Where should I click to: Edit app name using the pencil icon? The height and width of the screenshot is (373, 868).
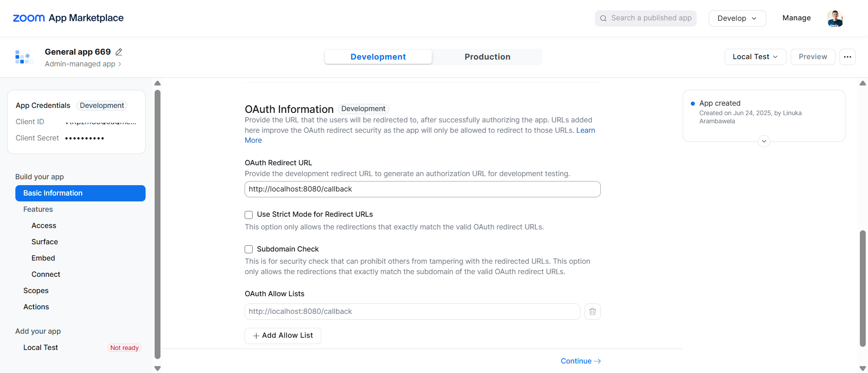(119, 52)
